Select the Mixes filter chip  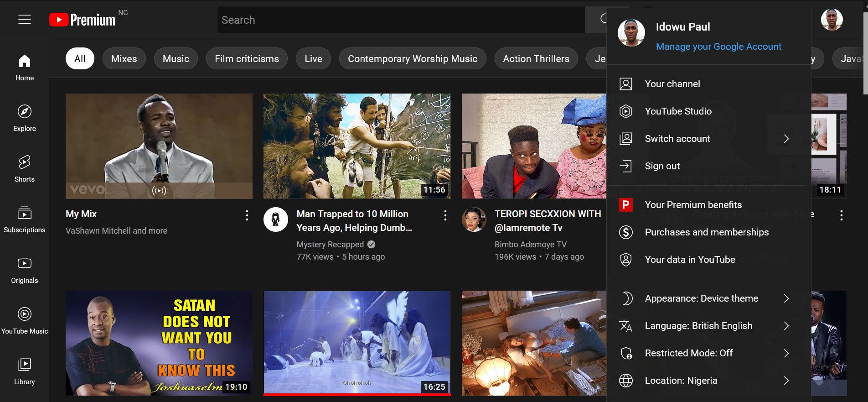point(124,58)
